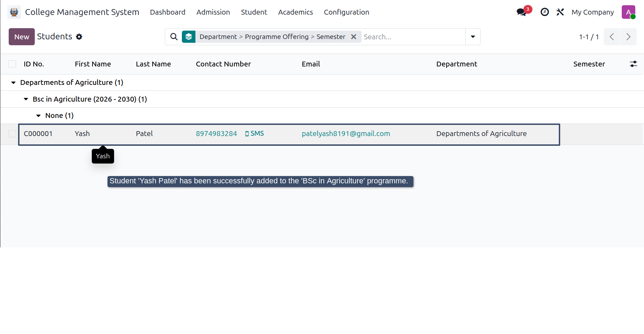Select the C000001 row checkbox
Image resolution: width=644 pixels, height=334 pixels.
13,134
